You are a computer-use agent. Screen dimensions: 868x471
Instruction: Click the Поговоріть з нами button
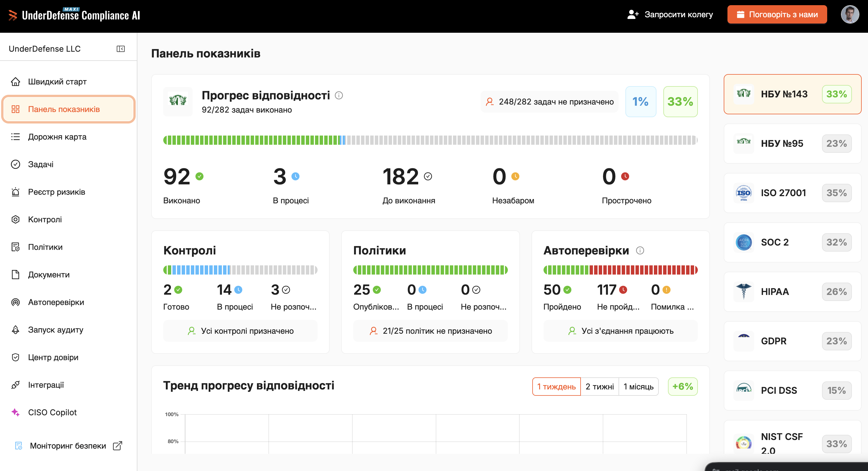(x=777, y=14)
